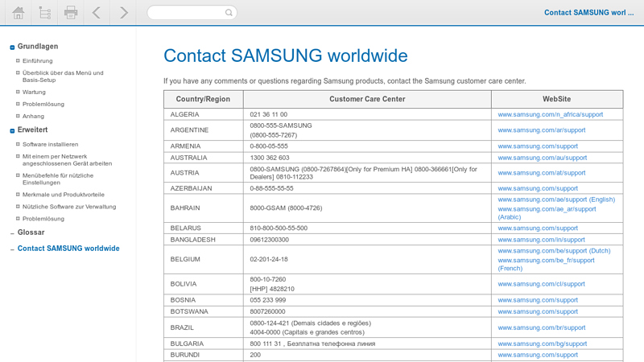
Task: Open Mit einem per Netzwerk angeschlossenen Gerät arbeiten
Action: tap(67, 160)
